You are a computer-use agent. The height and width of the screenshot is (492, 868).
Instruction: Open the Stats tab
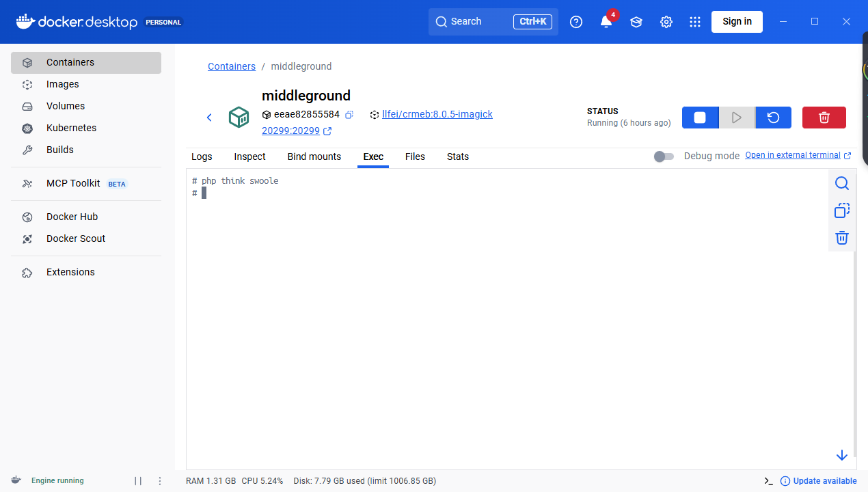(x=457, y=156)
